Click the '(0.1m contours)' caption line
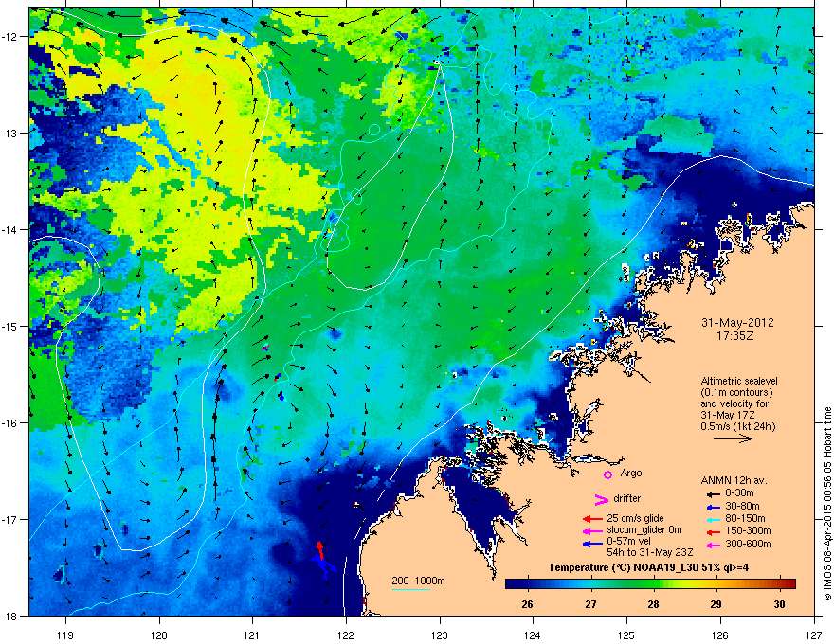 click(x=736, y=393)
